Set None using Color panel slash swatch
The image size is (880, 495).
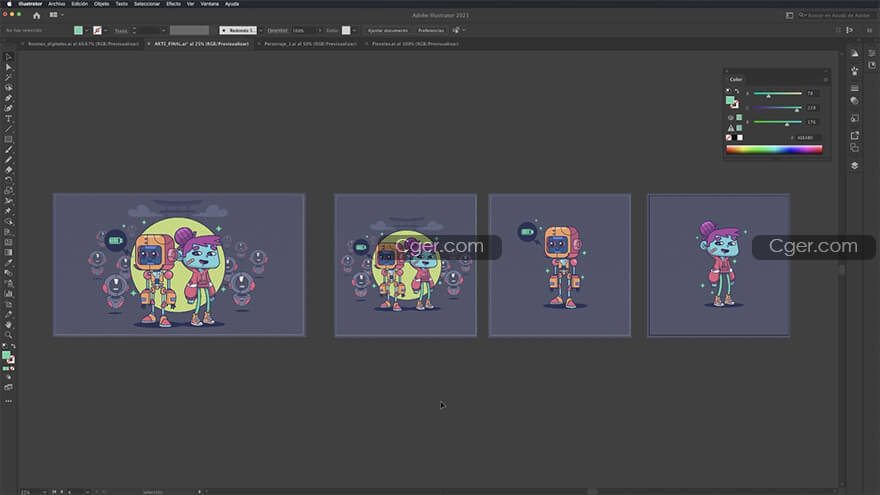tap(728, 138)
